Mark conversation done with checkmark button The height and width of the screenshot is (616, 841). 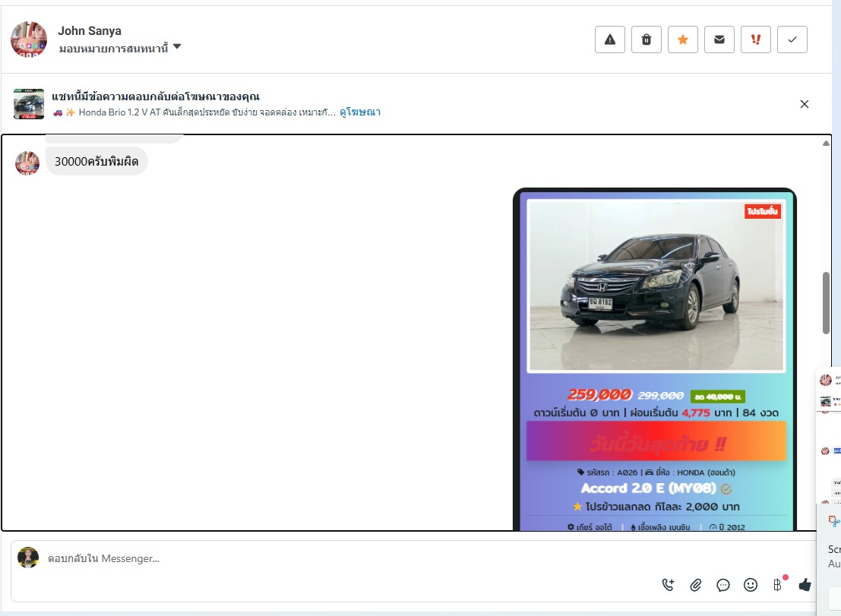792,39
